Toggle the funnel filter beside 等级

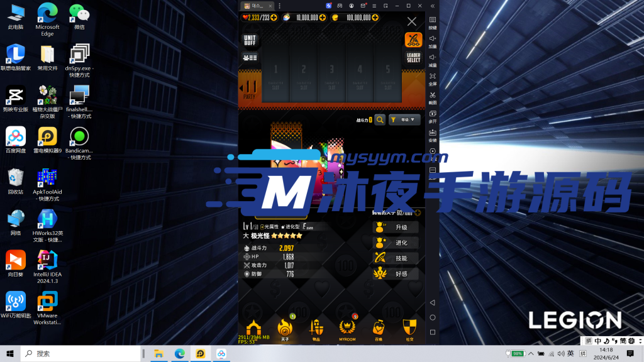point(393,119)
